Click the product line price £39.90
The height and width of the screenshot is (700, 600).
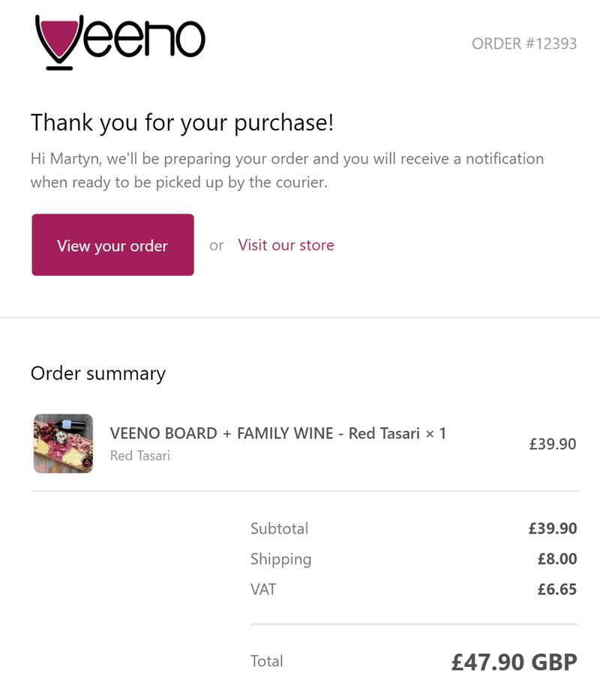[x=552, y=444]
